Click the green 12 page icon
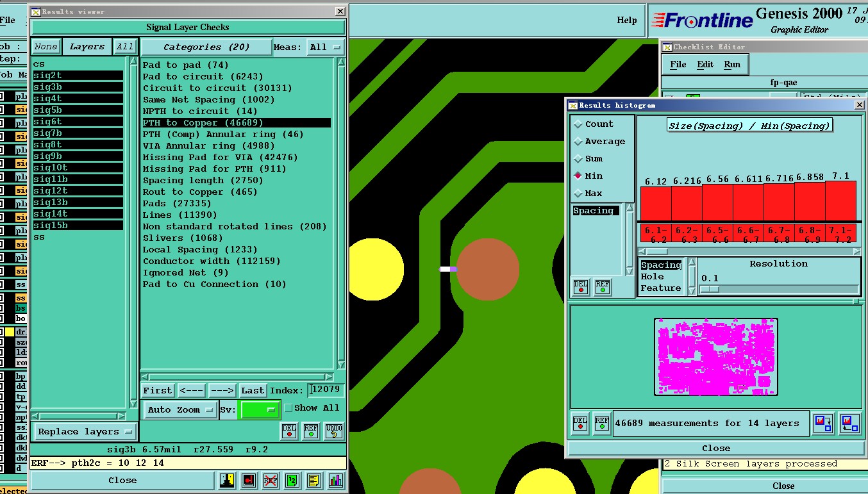The width and height of the screenshot is (868, 494). [292, 480]
